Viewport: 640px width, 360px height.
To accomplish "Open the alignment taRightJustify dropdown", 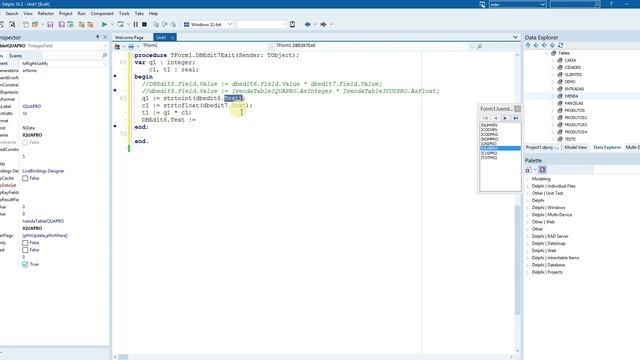I will click(105, 63).
